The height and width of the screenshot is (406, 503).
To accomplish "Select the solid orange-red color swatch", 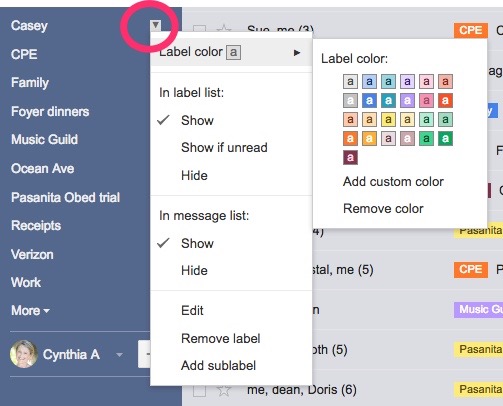I will pyautogui.click(x=445, y=100).
